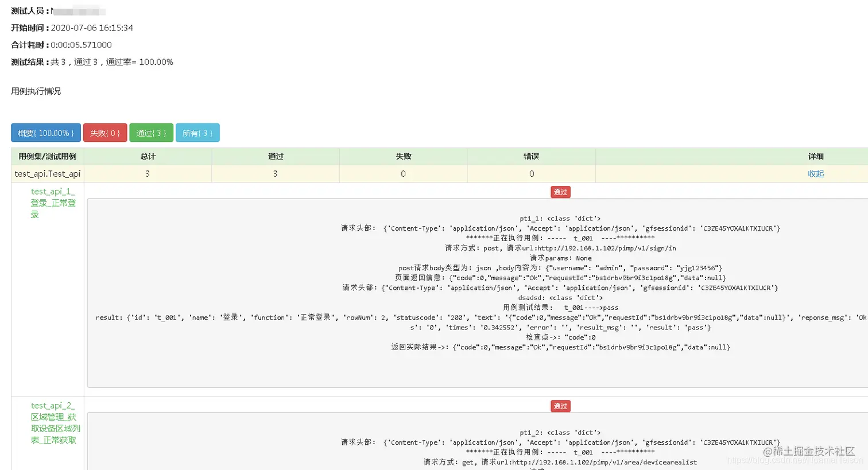Select the test_api.Test_api suite row name
The width and height of the screenshot is (868, 470).
pyautogui.click(x=48, y=174)
